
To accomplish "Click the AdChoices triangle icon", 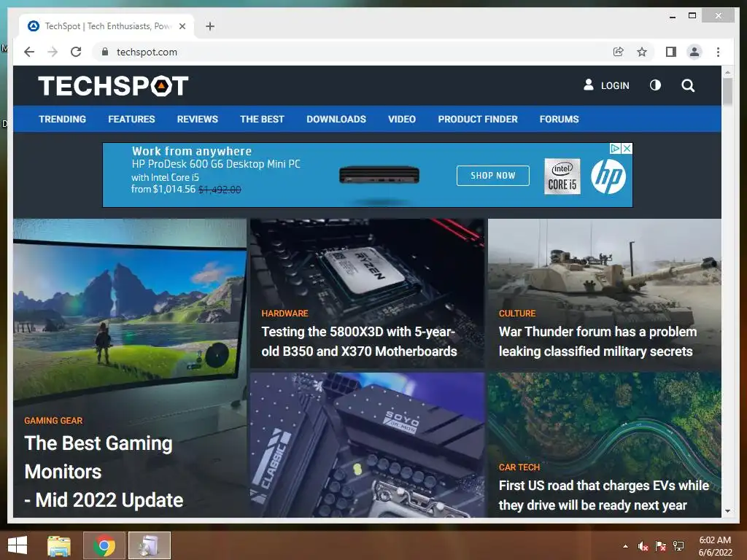I will pos(616,148).
